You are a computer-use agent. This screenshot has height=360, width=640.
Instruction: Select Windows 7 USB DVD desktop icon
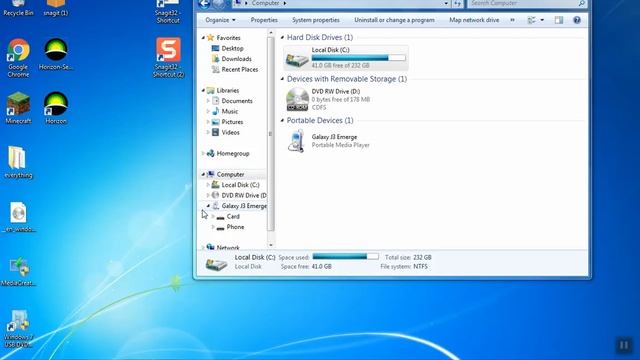click(x=18, y=329)
